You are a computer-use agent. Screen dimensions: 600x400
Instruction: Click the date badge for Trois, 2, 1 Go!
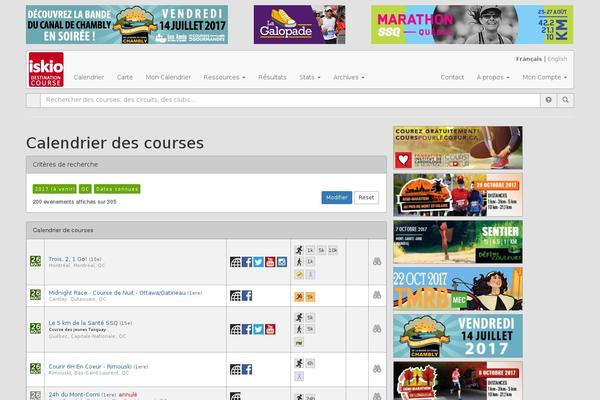click(35, 261)
